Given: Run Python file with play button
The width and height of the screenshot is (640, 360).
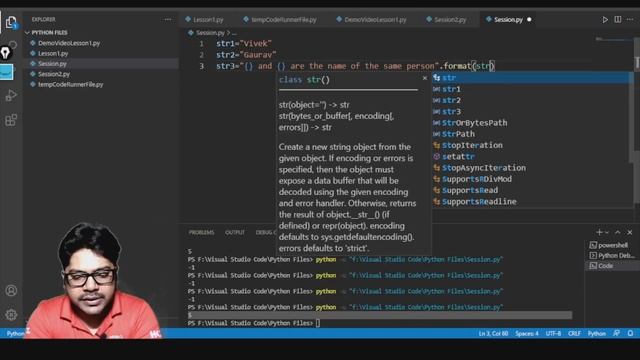Looking at the screenshot, I should (x=605, y=20).
